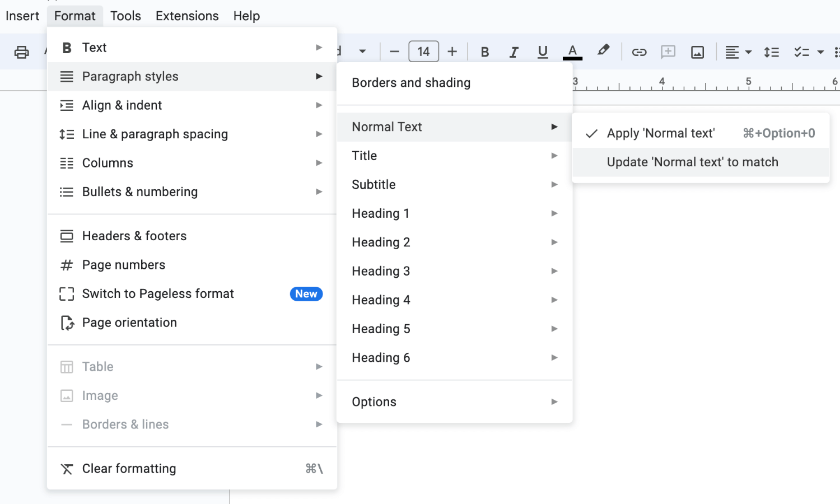Viewport: 840px width, 504px height.
Task: Open Bullets & numbering submenu
Action: click(x=192, y=192)
